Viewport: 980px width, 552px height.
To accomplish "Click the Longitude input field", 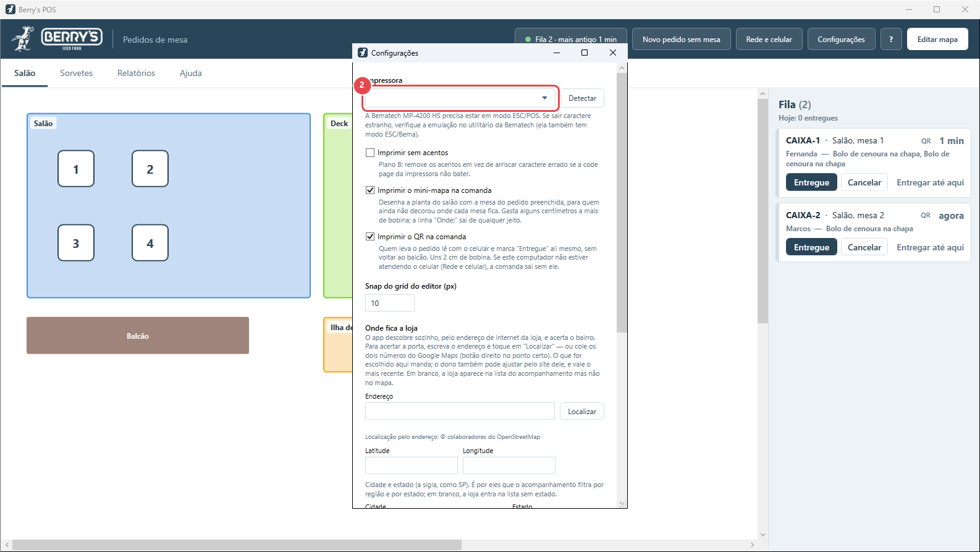I will pyautogui.click(x=509, y=465).
